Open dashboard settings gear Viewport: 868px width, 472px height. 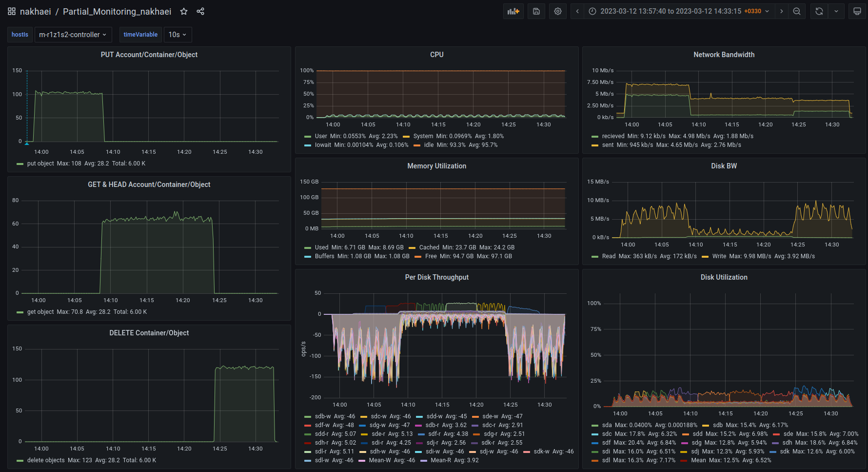pos(558,11)
